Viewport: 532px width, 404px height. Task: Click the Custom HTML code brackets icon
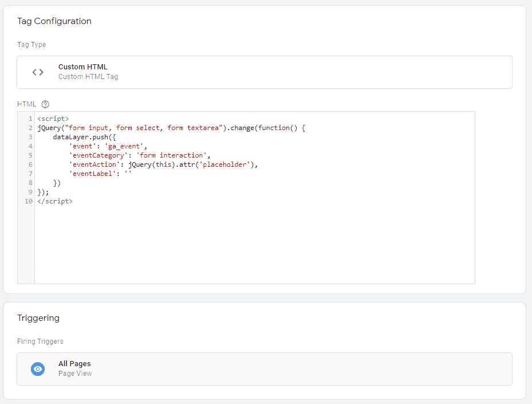pos(38,72)
